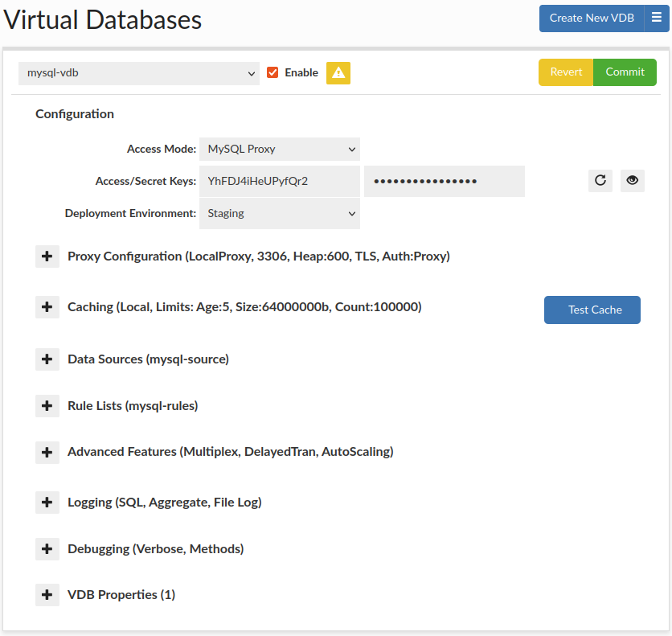Reveal secret key with eye icon
The height and width of the screenshot is (636, 672).
point(633,181)
